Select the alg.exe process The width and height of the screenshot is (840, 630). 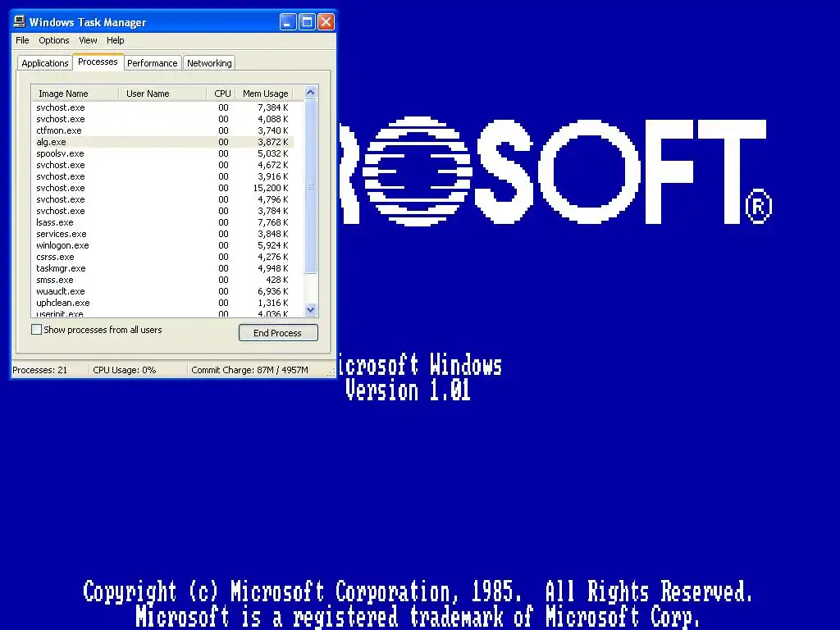[163, 142]
